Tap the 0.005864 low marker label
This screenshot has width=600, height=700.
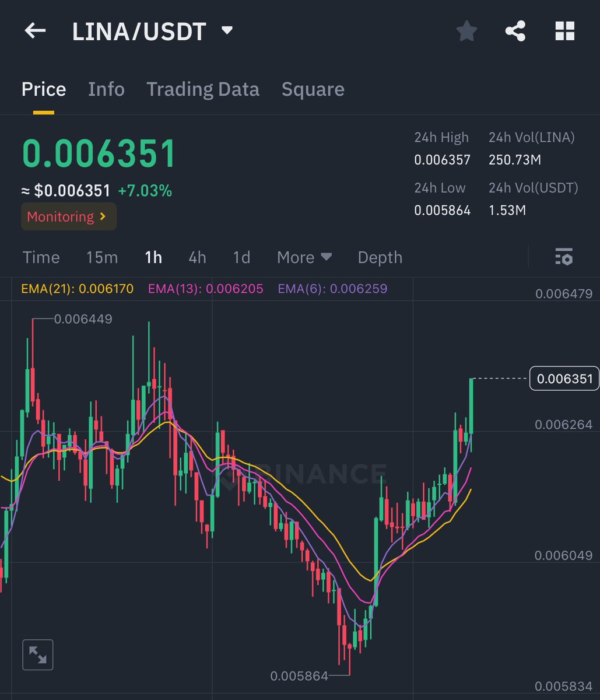click(299, 676)
